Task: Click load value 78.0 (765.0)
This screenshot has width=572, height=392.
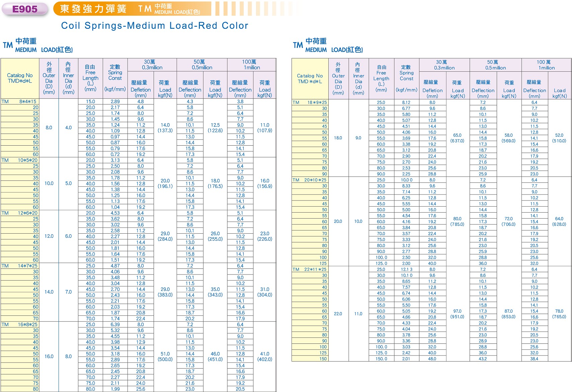Action: coord(559,314)
